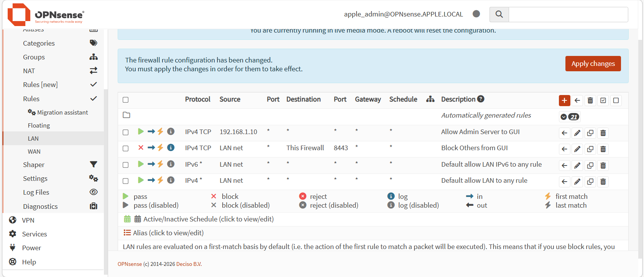Click the 192.168.1.10 source cell
Viewport: 644px width, 277px height.
click(238, 132)
